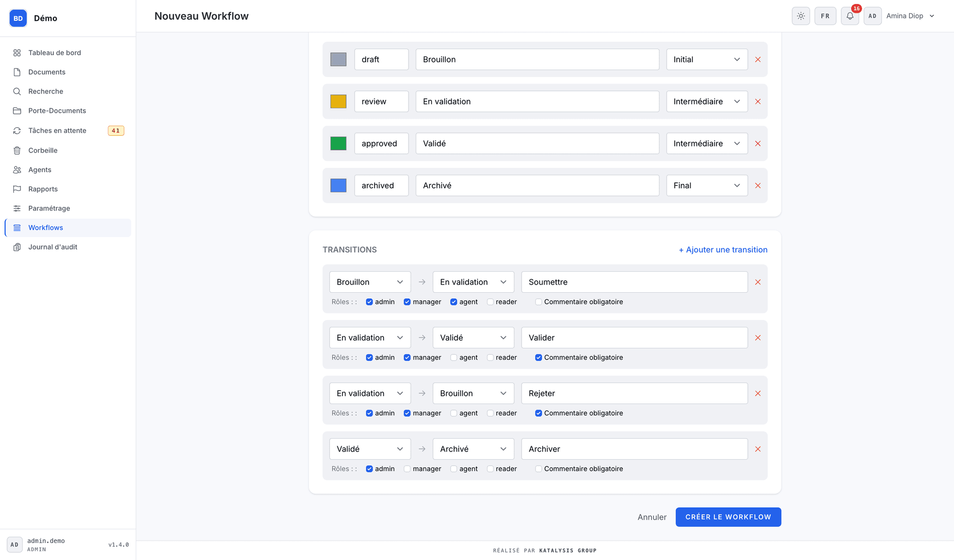954x560 pixels.
Task: Check reader role for Soumettre transition
Action: tap(490, 302)
